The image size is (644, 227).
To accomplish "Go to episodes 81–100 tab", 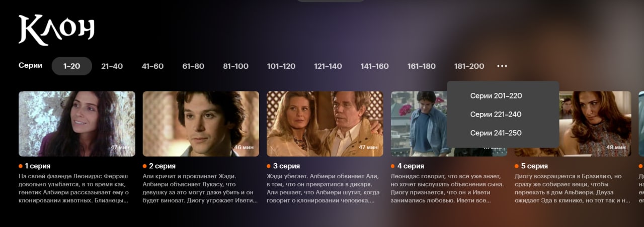I will click(235, 66).
